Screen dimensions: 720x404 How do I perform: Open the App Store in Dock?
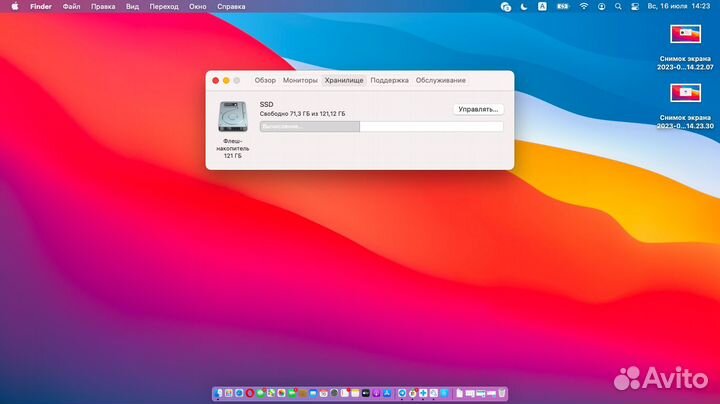[387, 393]
